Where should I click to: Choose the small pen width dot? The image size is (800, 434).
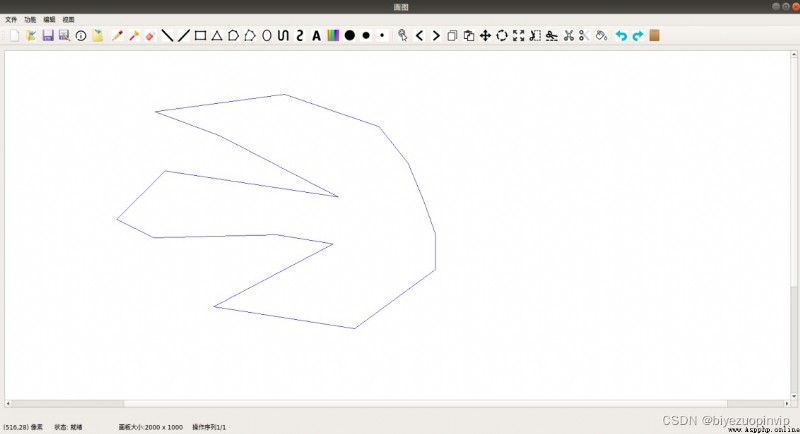tap(382, 35)
